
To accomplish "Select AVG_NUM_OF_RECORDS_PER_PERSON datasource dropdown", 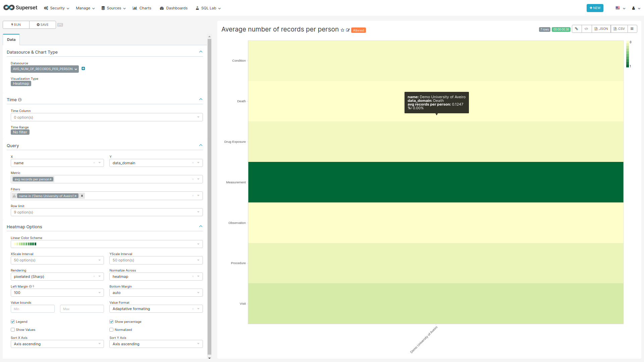I will click(45, 69).
